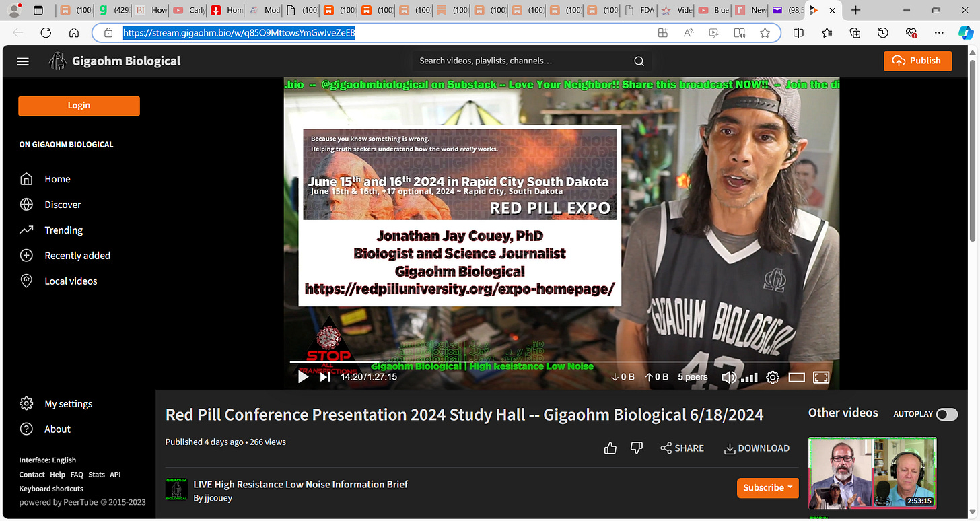Click the Contact footer link
The width and height of the screenshot is (980, 521).
tap(32, 475)
